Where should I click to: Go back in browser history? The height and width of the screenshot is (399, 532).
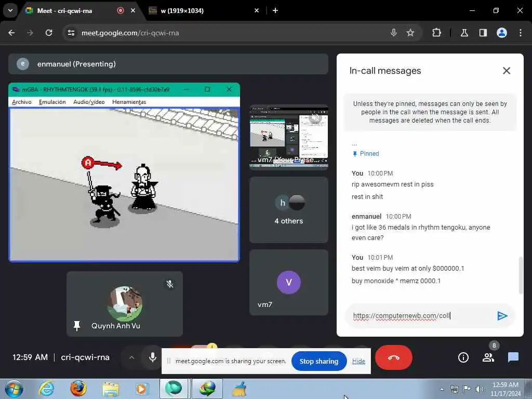tap(11, 33)
